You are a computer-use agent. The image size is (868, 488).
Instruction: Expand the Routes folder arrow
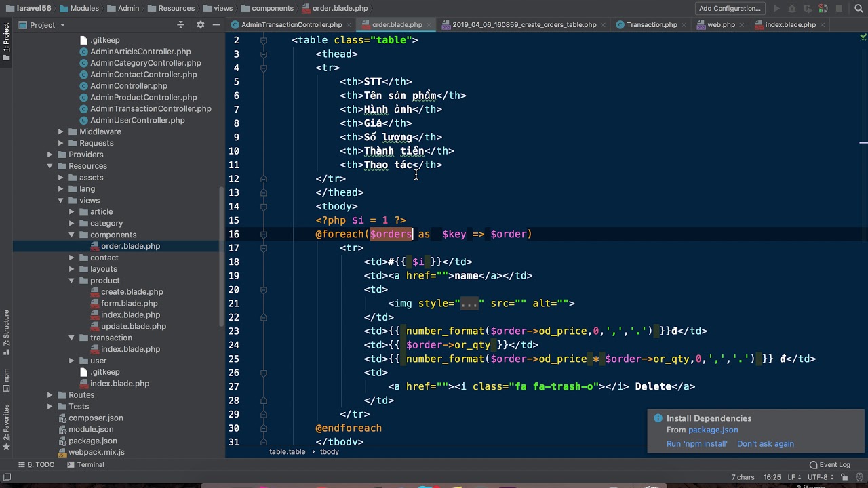[x=50, y=395]
